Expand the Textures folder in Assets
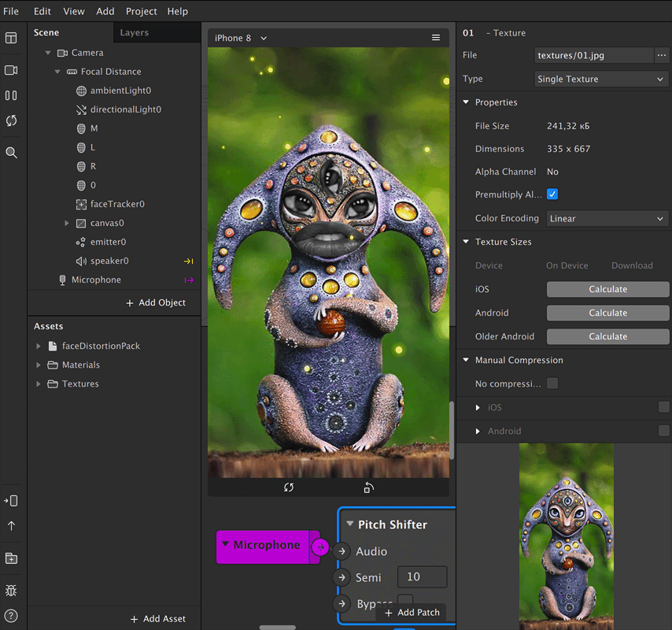 (38, 384)
